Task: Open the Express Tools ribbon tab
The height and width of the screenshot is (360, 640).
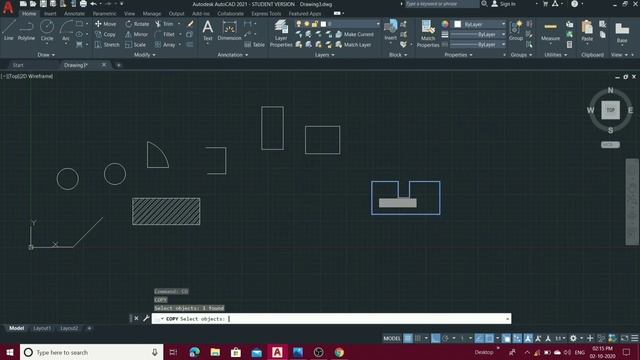Action: [266, 13]
